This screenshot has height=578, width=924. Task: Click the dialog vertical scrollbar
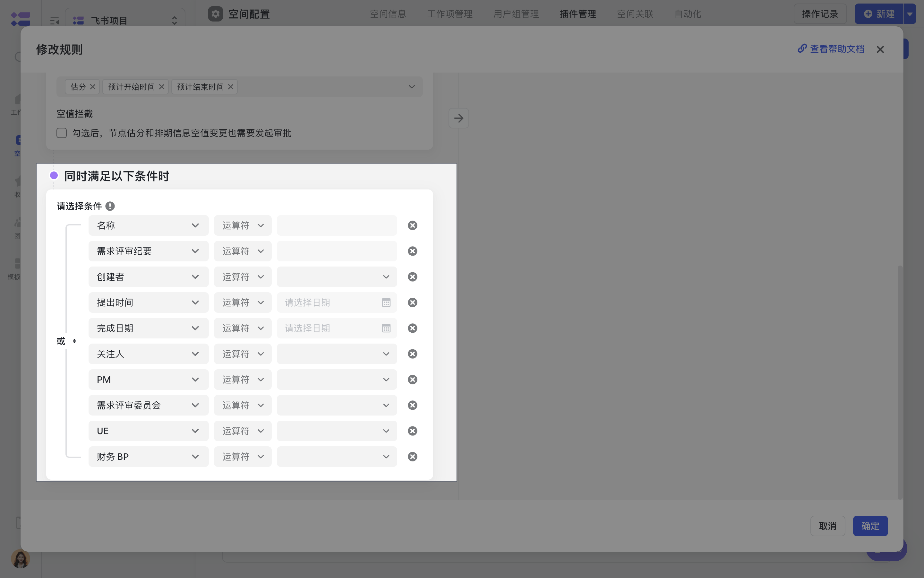point(900,382)
